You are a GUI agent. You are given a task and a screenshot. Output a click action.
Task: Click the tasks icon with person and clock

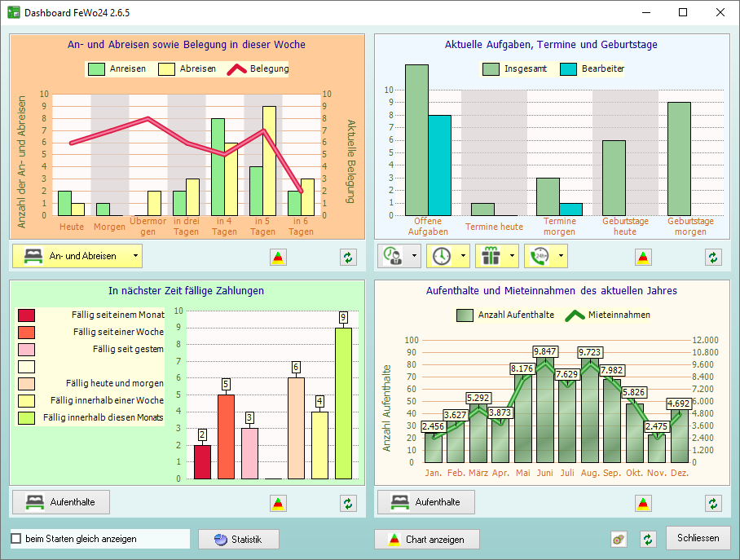tap(392, 256)
